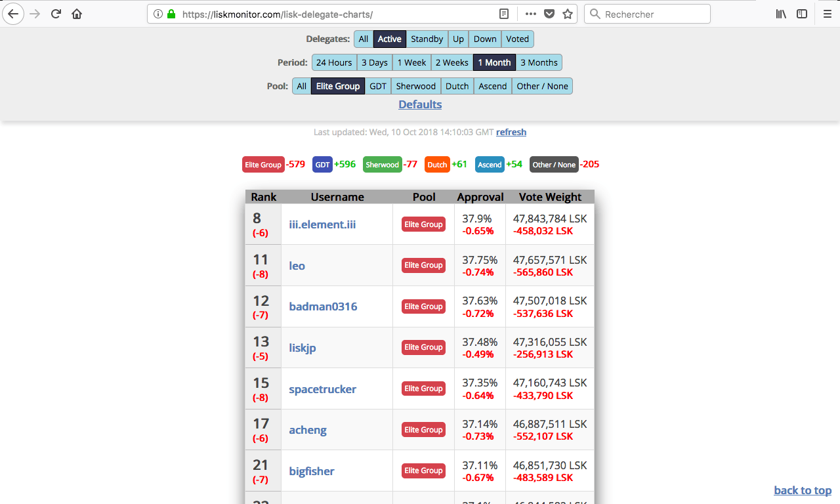Go to the browser home page icon
This screenshot has width=840, height=504.
77,14
